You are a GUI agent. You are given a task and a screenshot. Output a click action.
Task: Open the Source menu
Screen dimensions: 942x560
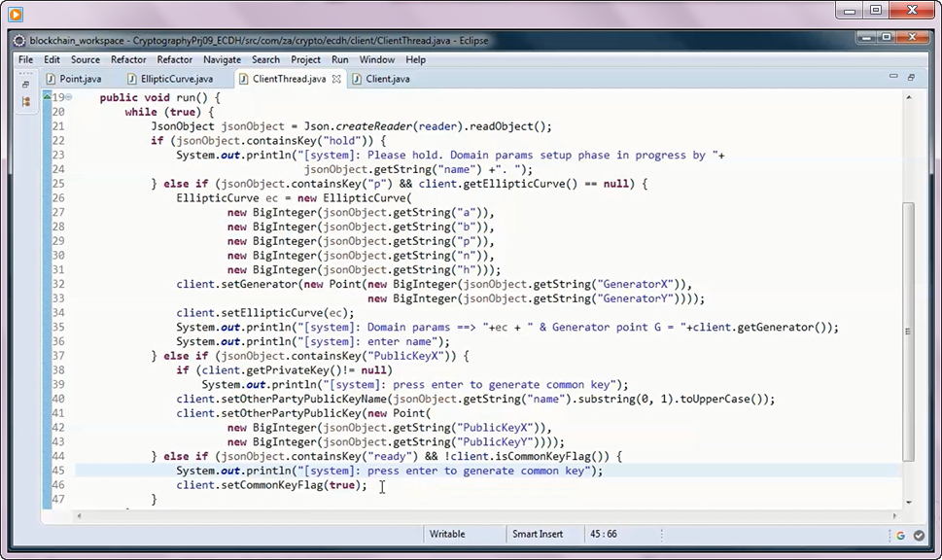tap(86, 59)
